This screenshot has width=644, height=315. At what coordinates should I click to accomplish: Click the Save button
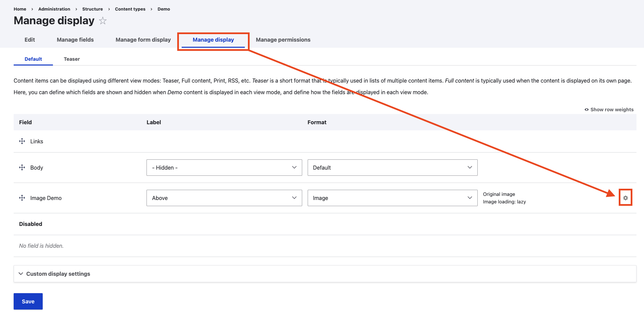[28, 301]
